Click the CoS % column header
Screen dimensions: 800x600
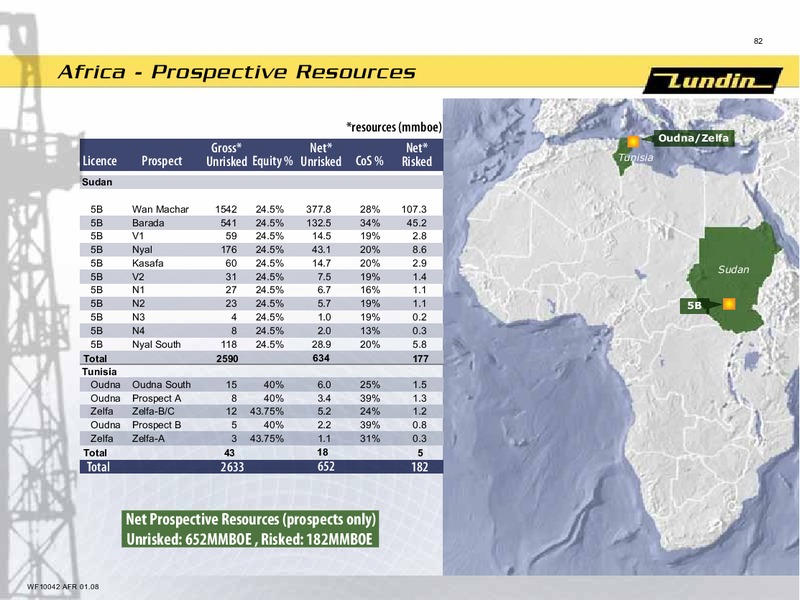[x=369, y=161]
